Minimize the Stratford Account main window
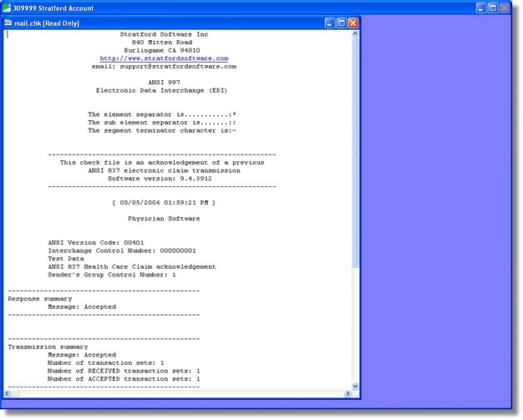523x420 pixels. point(481,8)
